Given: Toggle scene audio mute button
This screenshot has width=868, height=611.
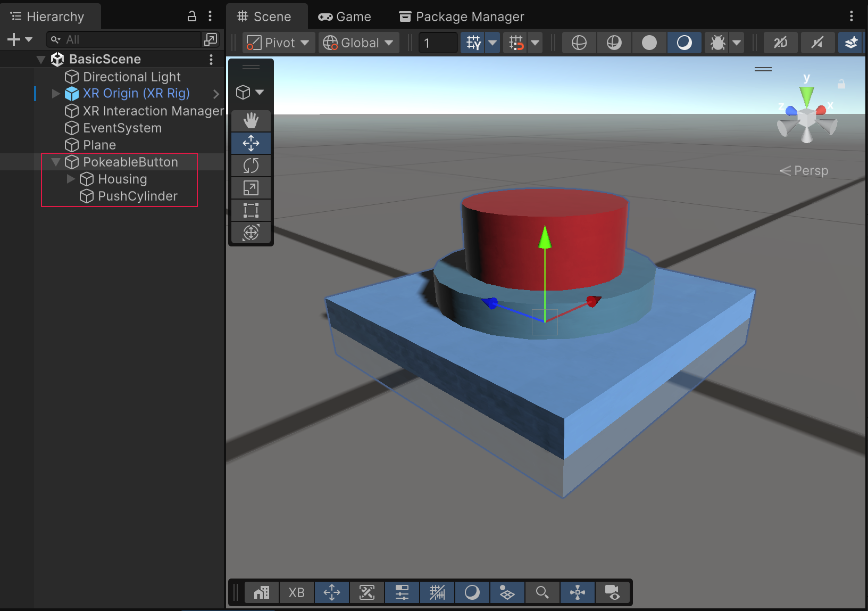Looking at the screenshot, I should coord(817,43).
